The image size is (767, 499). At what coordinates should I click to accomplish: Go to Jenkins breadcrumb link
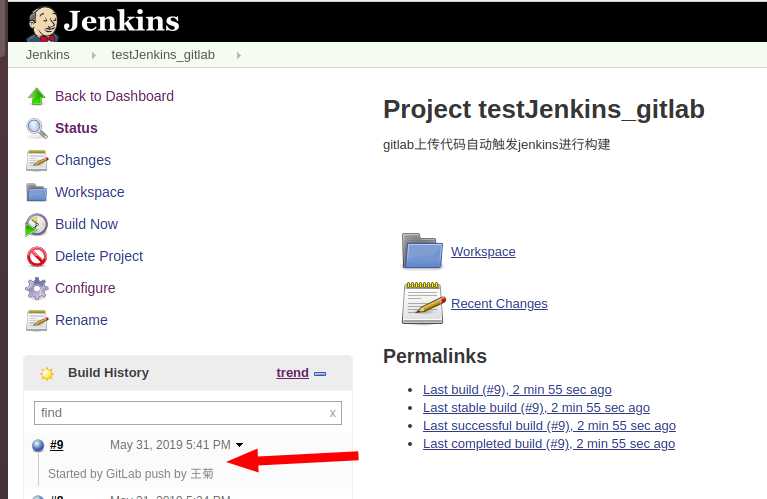click(x=47, y=55)
